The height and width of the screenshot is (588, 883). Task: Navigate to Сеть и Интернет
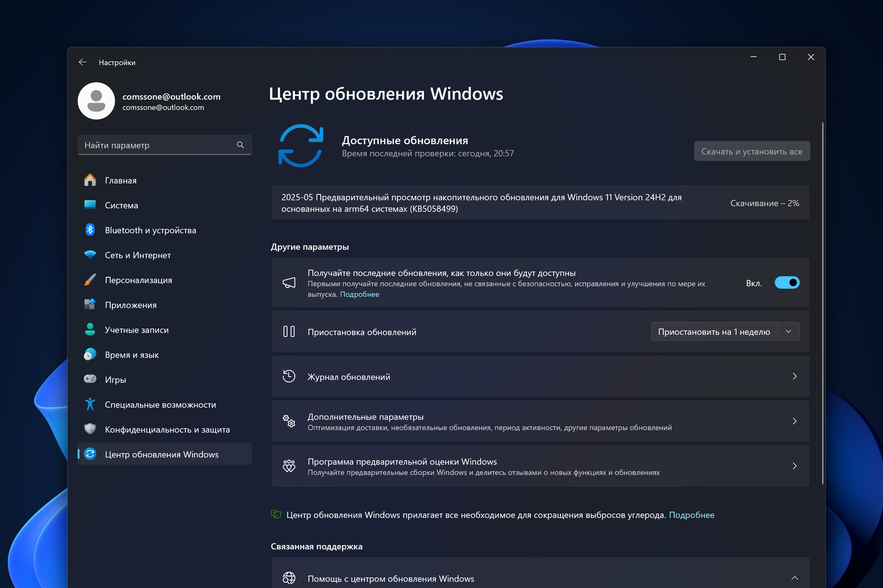coord(165,255)
